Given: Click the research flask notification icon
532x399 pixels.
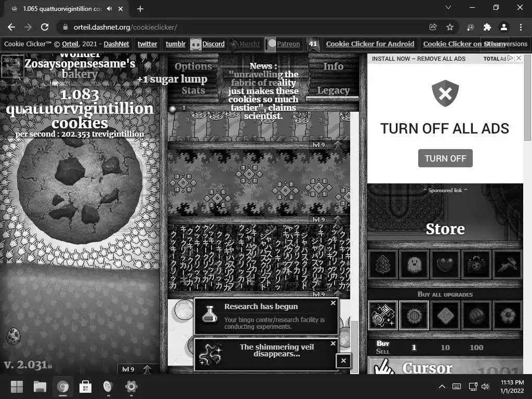Looking at the screenshot, I should pos(210,314).
